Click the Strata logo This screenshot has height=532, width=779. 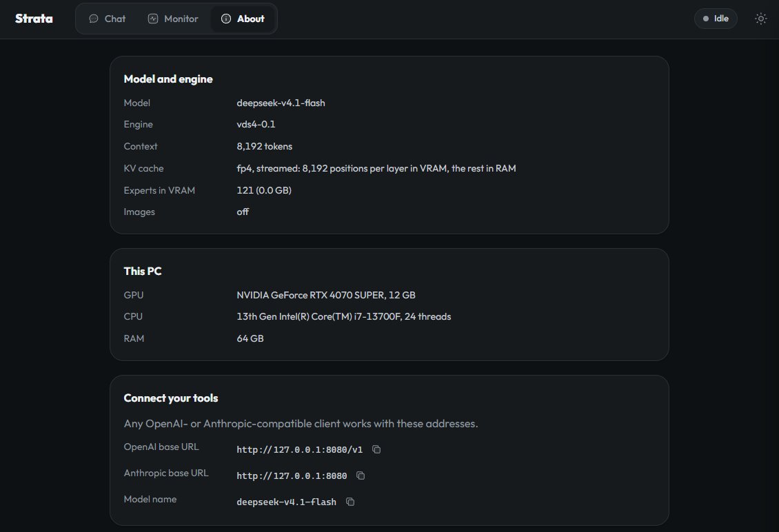pos(34,19)
